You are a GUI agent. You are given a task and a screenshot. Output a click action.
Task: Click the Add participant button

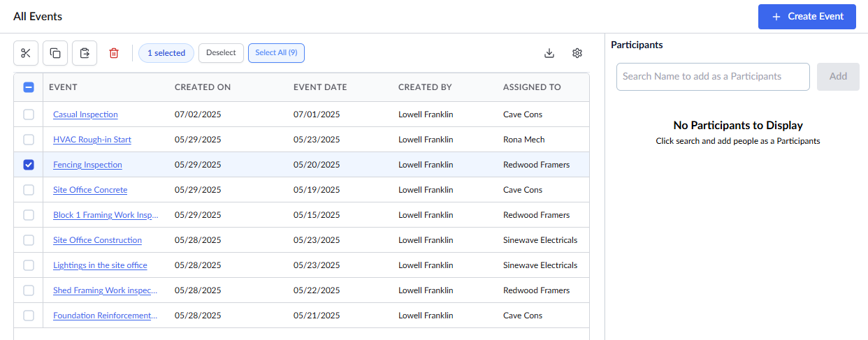(838, 77)
